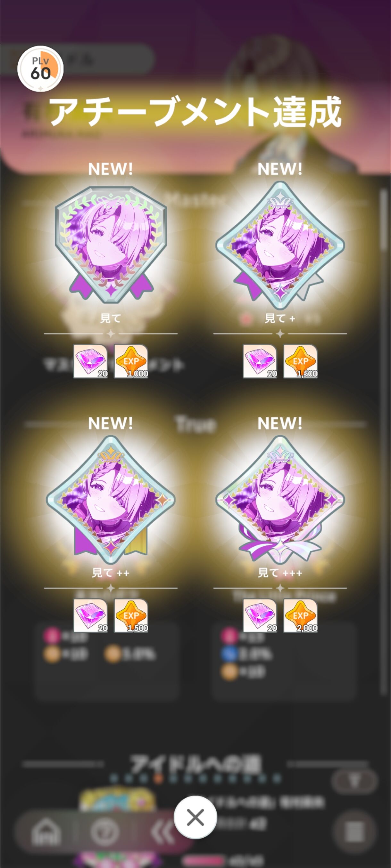This screenshot has width=391, height=868.
Task: Tap the jewel reward under 見て +++
Action: (x=260, y=615)
